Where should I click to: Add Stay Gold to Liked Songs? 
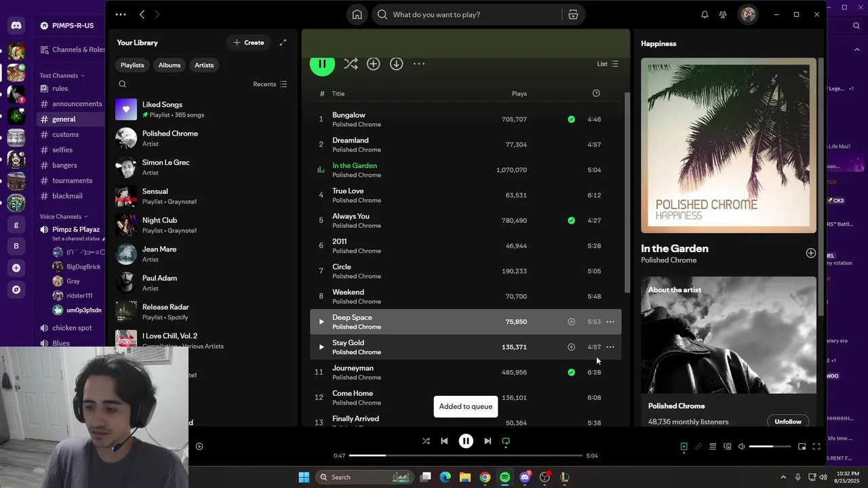pos(571,347)
